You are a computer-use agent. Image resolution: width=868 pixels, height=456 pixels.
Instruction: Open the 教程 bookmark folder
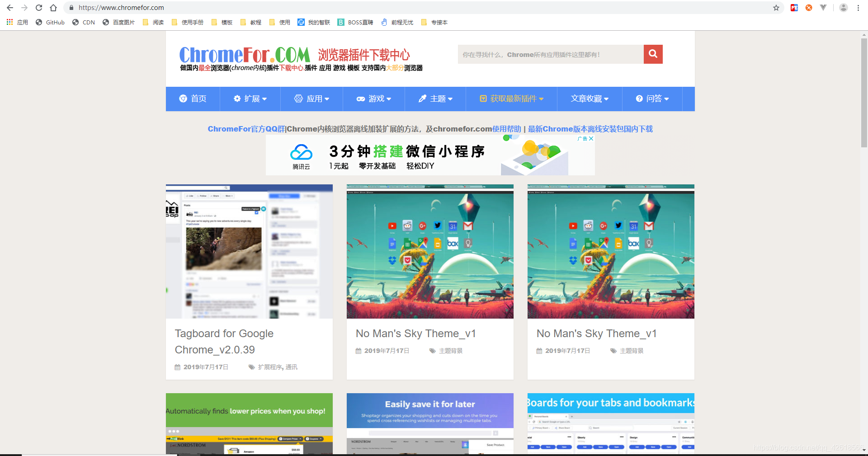[x=251, y=22]
